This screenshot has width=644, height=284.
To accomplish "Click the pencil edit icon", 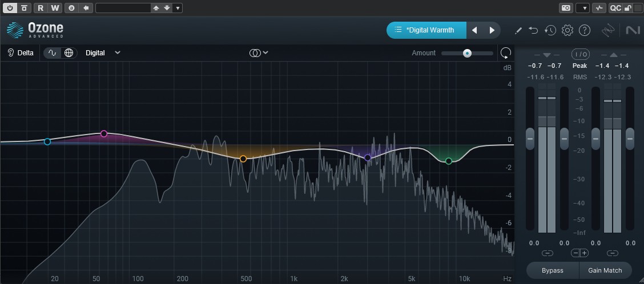I will click(518, 30).
